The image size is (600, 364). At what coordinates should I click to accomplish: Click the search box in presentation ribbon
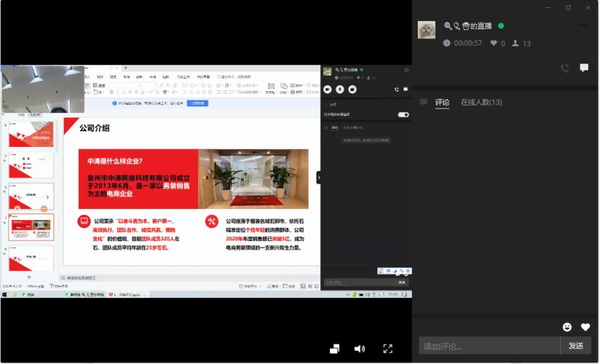coord(234,77)
